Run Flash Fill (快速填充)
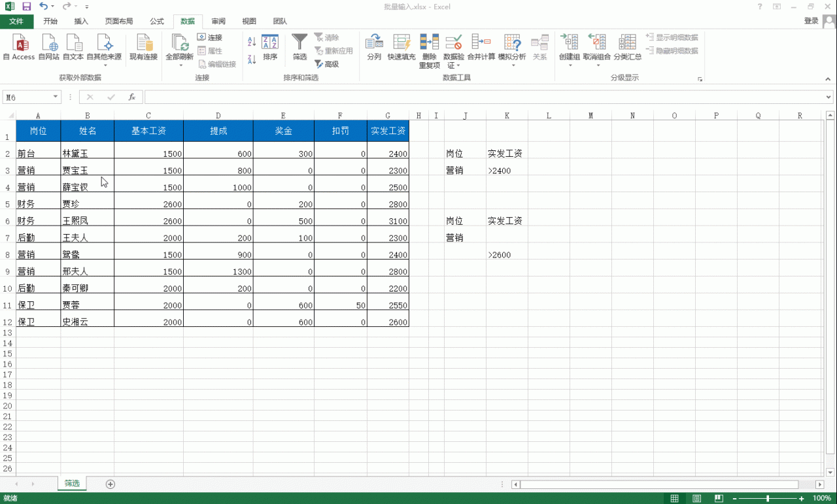837x504 pixels. click(401, 48)
